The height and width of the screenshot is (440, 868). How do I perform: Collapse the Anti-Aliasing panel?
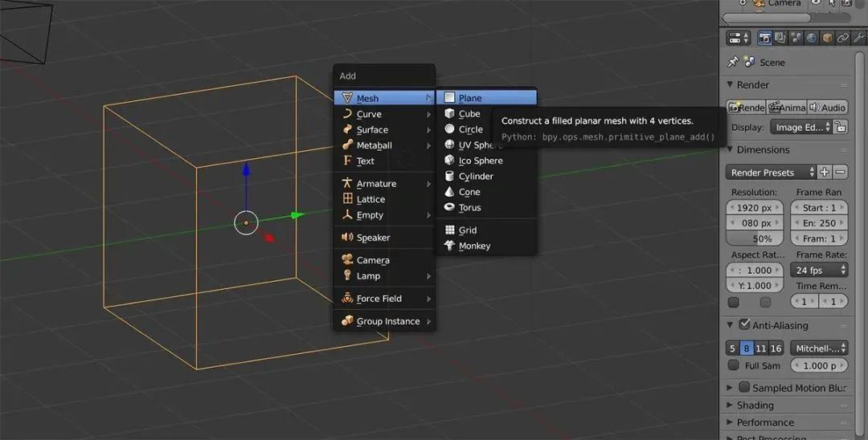730,325
